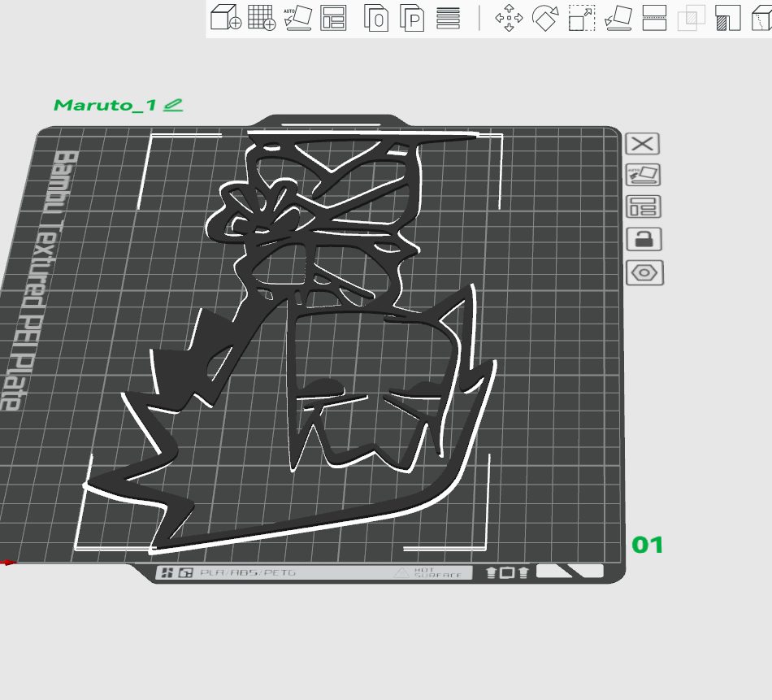
Task: Select Lay on face tool in toolbar
Action: tap(618, 18)
